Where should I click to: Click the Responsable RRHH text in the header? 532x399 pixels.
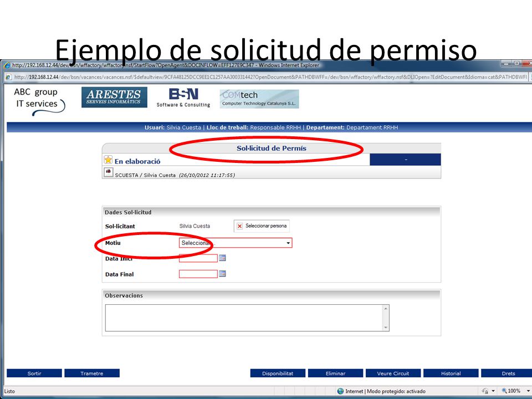point(275,127)
